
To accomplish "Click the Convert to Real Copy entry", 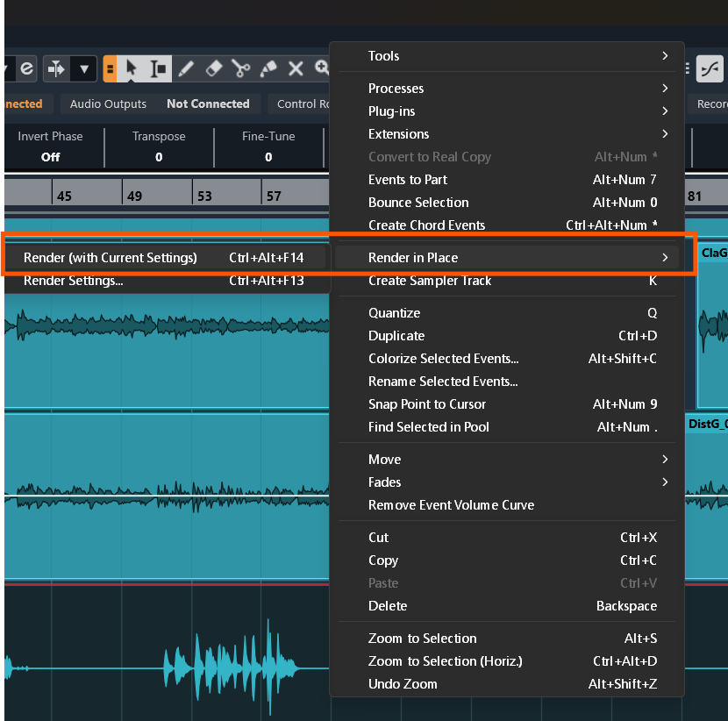I will pyautogui.click(x=507, y=156).
